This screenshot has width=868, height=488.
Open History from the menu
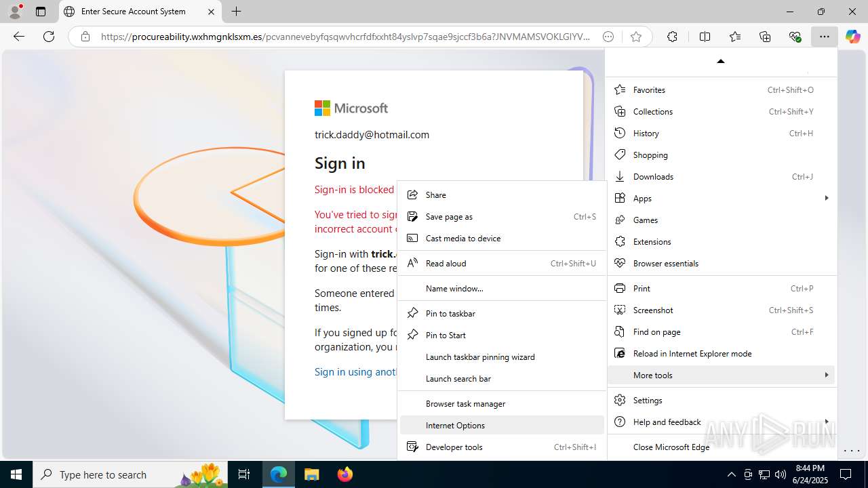coord(722,133)
